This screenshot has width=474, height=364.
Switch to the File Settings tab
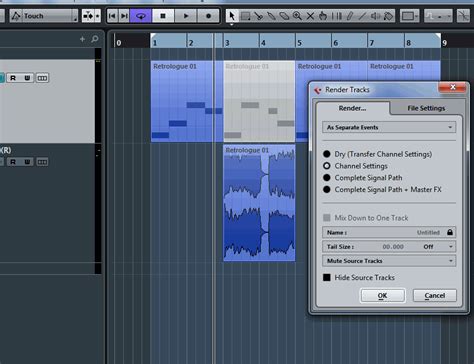click(x=426, y=108)
